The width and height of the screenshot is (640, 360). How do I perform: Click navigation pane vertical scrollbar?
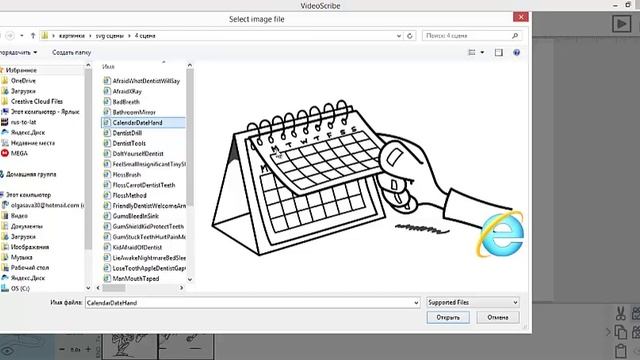click(88, 159)
